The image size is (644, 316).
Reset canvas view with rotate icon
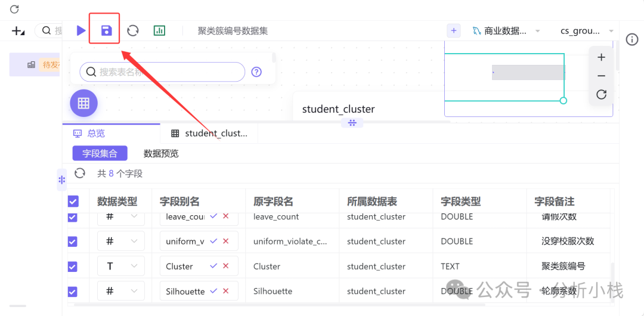click(x=601, y=95)
